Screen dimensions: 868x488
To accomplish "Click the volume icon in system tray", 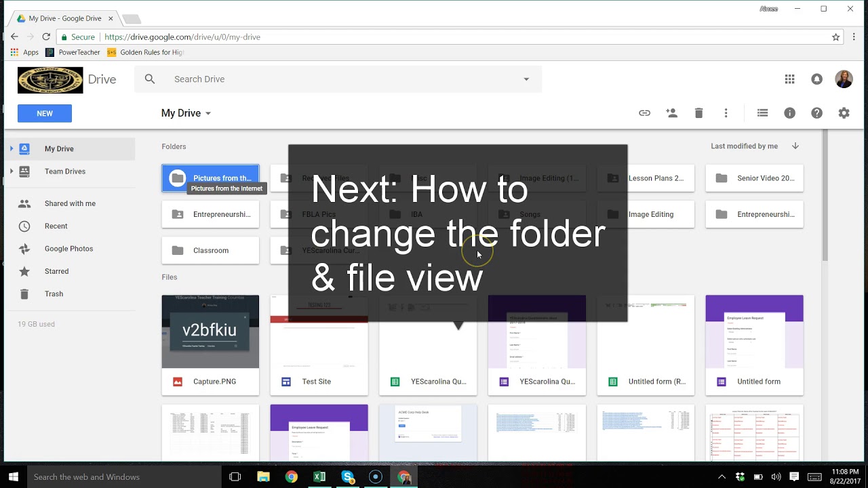I will click(776, 476).
